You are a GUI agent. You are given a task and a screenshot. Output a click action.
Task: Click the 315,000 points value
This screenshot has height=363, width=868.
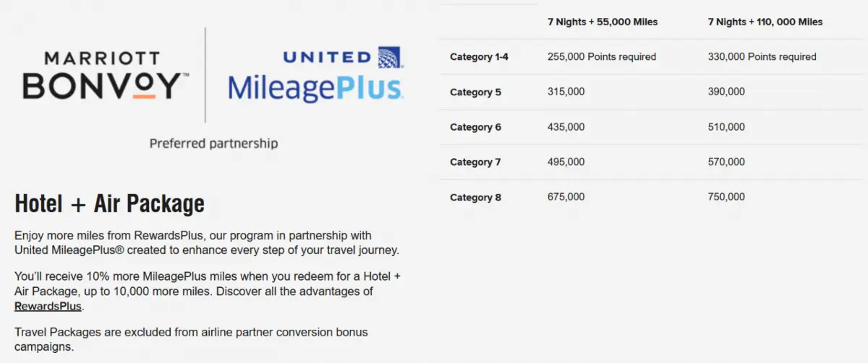[566, 92]
